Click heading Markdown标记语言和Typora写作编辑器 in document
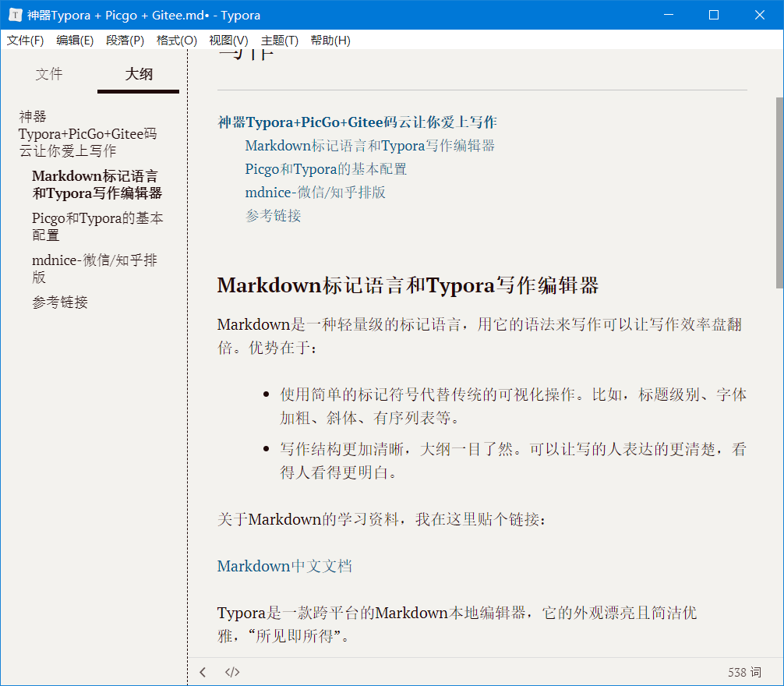784x686 pixels. click(408, 285)
